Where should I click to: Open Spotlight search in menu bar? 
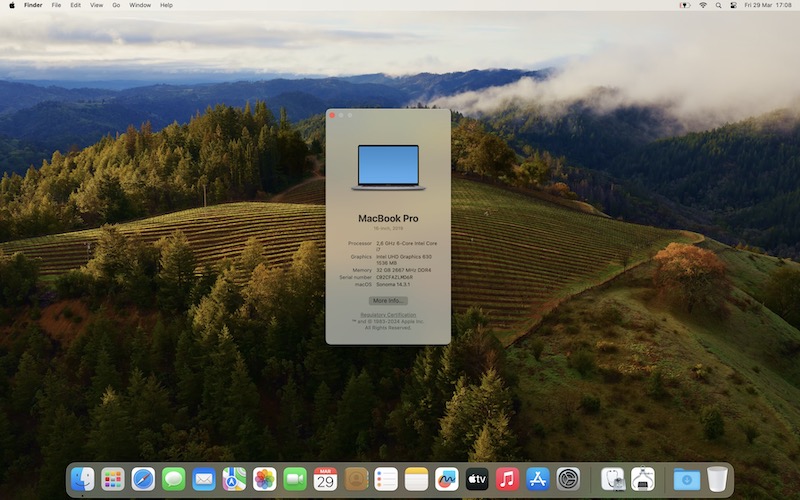718,5
